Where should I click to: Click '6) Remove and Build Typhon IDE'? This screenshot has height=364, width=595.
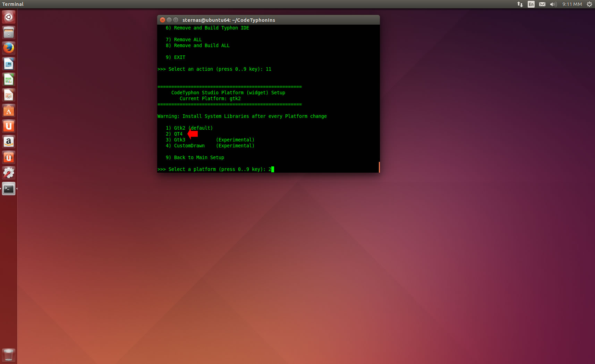pos(207,28)
